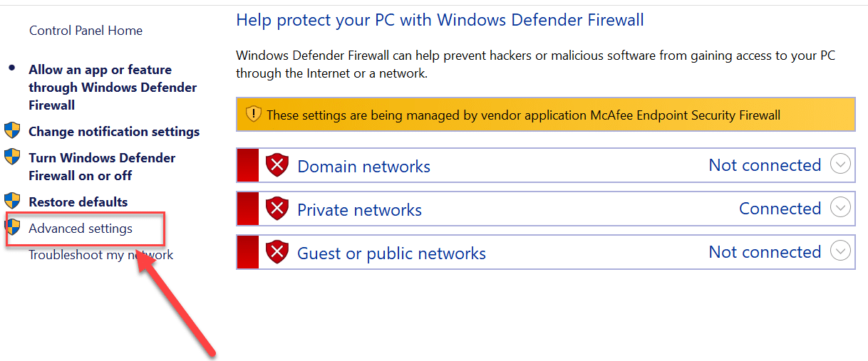Screen dimensions: 868x361
Task: Click the shield icon beside Change notification settings
Action: [12, 130]
